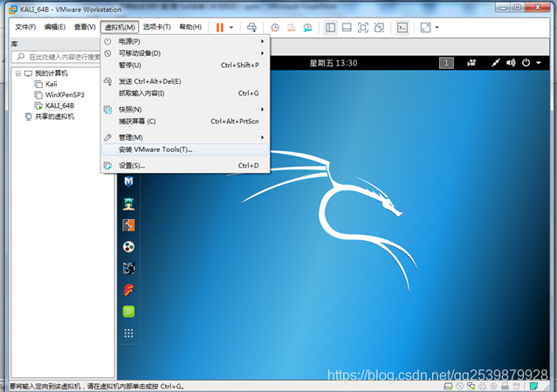
Task: Open the 编辑(E) menu
Action: (55, 27)
